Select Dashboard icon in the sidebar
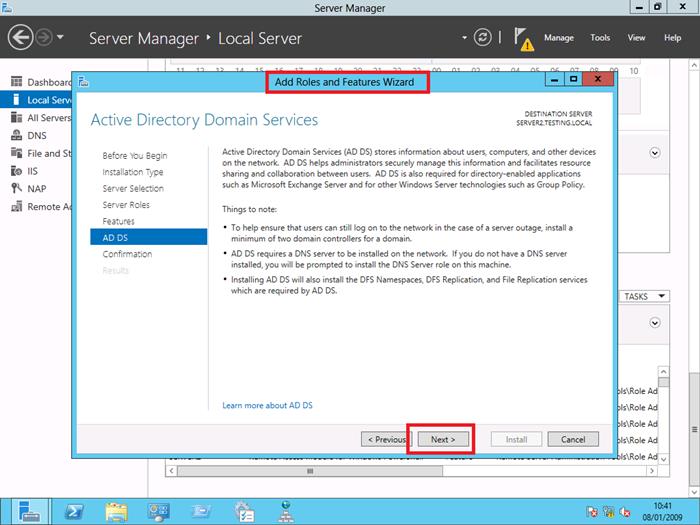 tap(17, 82)
